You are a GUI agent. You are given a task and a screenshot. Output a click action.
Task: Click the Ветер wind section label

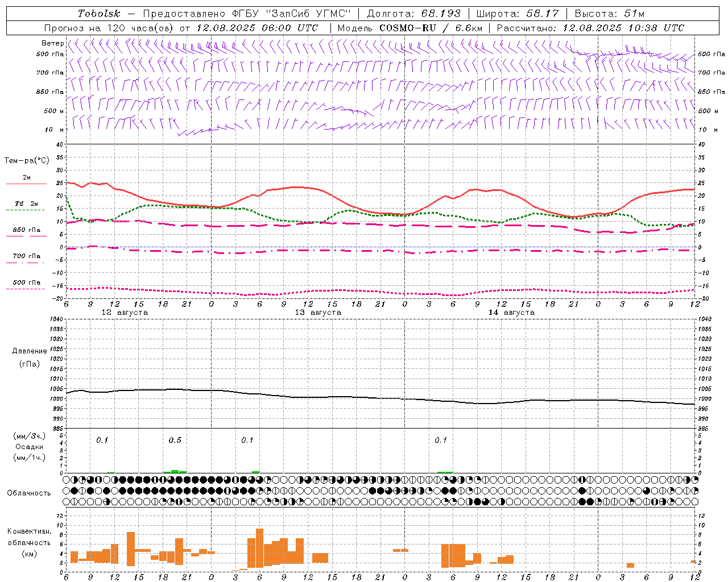point(52,43)
